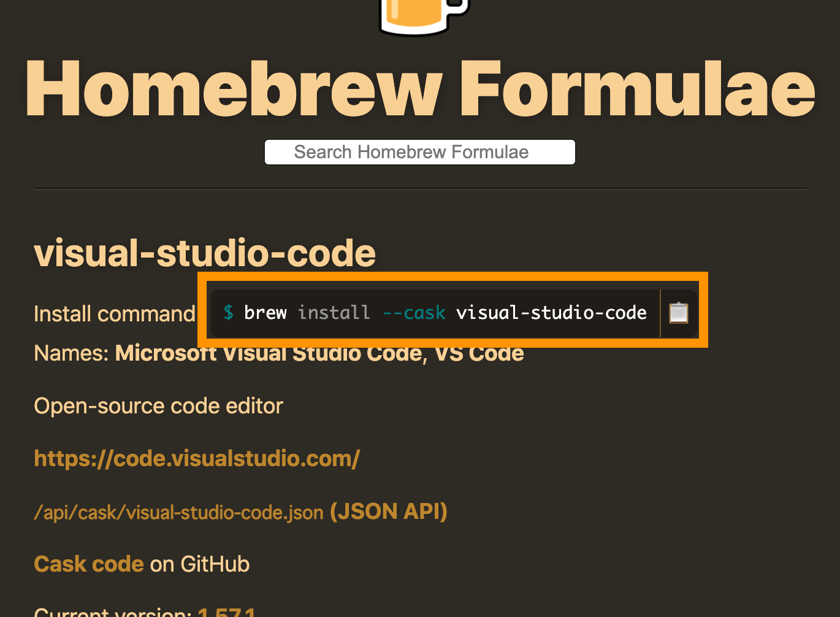Click the 1.57.1 current version link
840x617 pixels.
coord(227,612)
